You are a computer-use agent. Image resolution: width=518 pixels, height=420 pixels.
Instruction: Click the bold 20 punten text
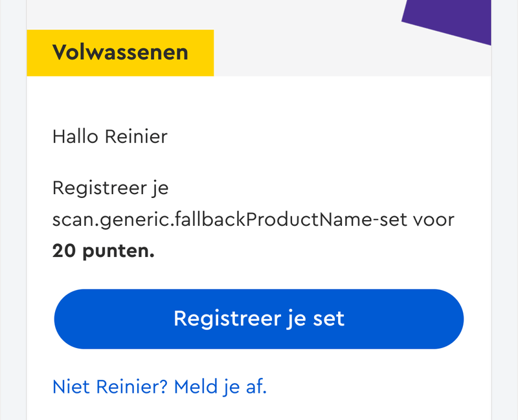click(104, 251)
